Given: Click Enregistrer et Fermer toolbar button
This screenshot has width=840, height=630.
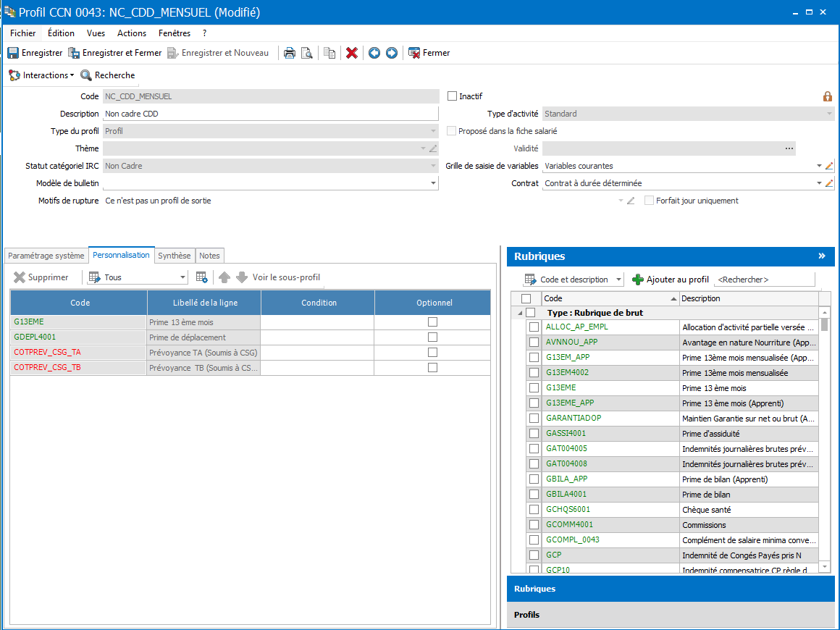Looking at the screenshot, I should point(114,53).
